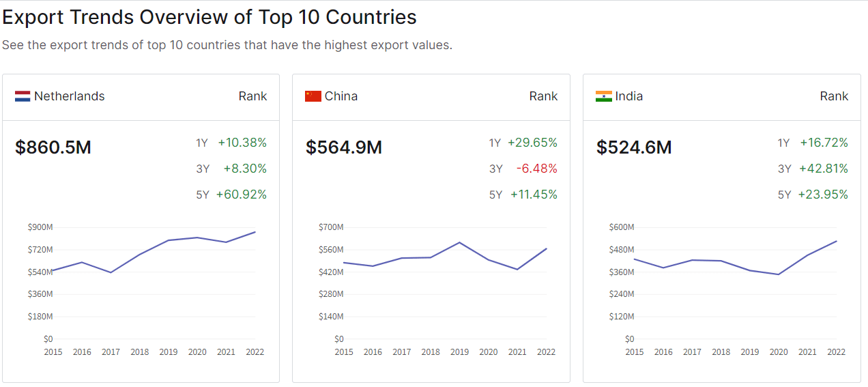The height and width of the screenshot is (387, 868).
Task: Click China's 1Y change of +29.65%
Action: [532, 143]
